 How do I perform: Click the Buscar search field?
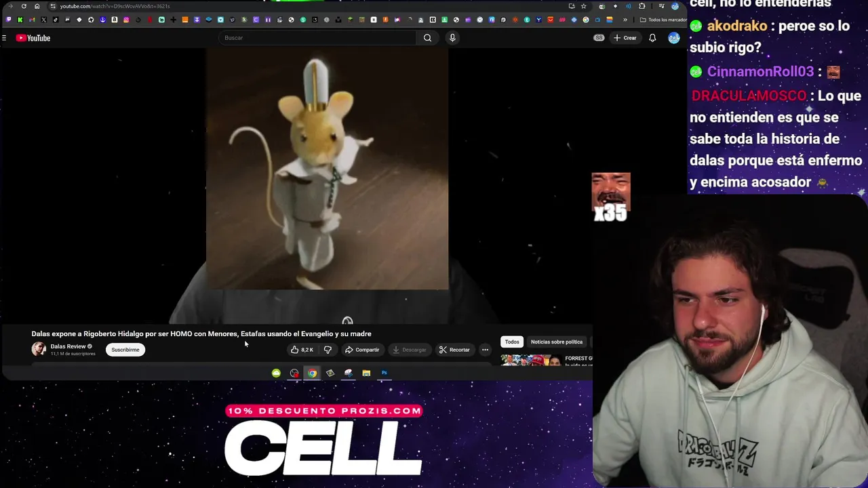coord(318,38)
